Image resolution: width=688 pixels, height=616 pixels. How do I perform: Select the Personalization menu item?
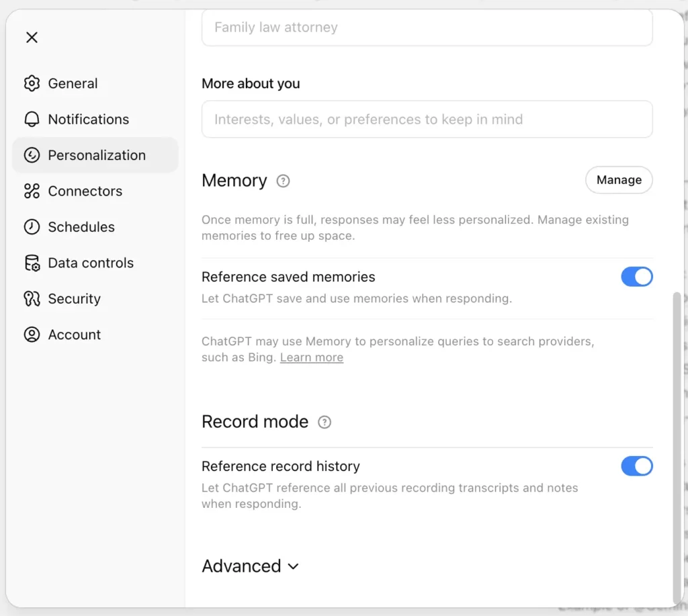96,155
